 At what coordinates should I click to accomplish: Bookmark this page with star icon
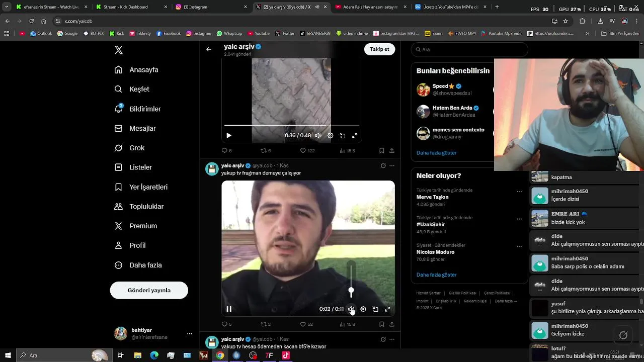[x=566, y=21]
